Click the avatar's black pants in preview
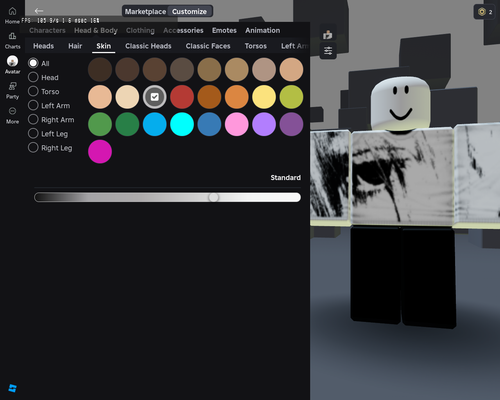The image size is (500, 400). click(x=403, y=277)
